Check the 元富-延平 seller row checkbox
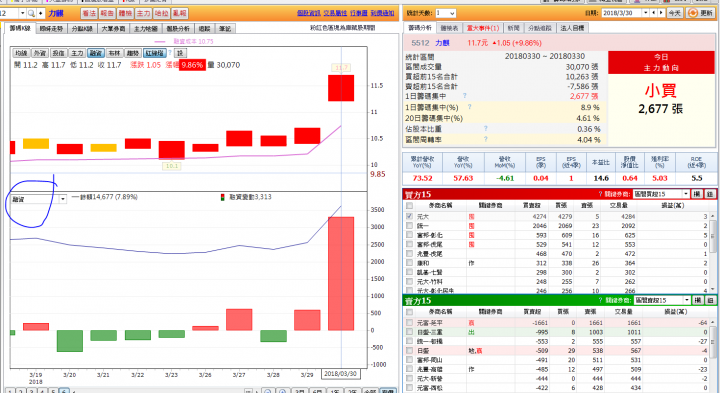The image size is (720, 393). click(409, 323)
